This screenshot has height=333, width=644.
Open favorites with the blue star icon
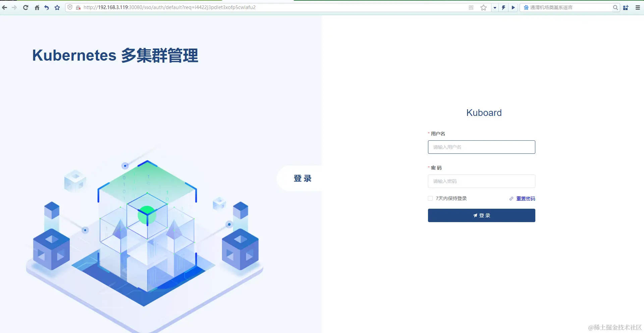point(57,7)
